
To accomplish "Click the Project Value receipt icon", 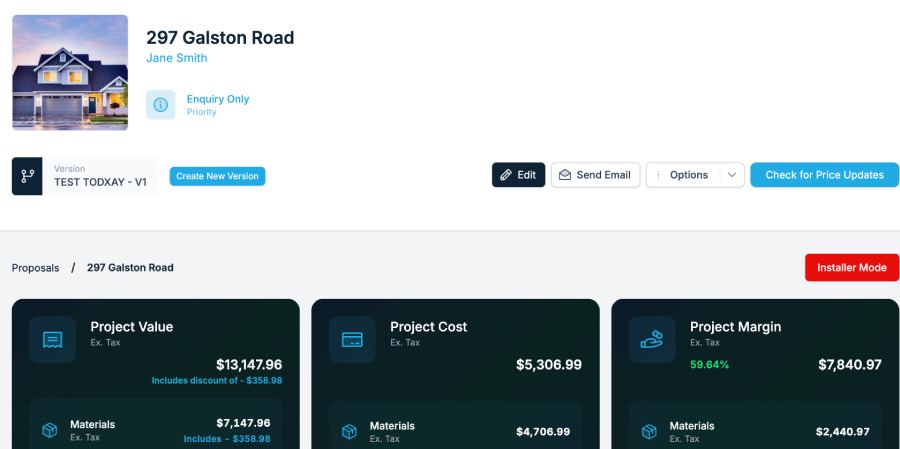I will 52,340.
